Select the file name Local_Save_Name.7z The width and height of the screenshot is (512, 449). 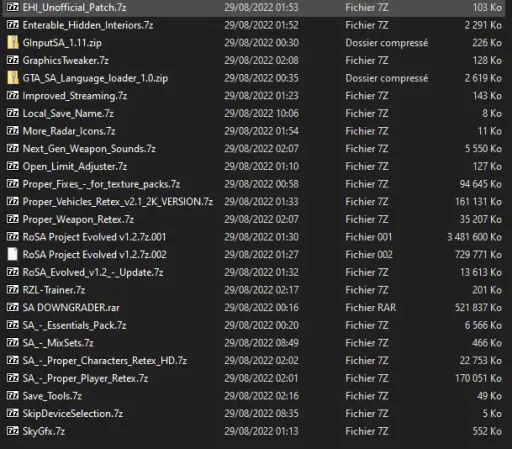68,113
